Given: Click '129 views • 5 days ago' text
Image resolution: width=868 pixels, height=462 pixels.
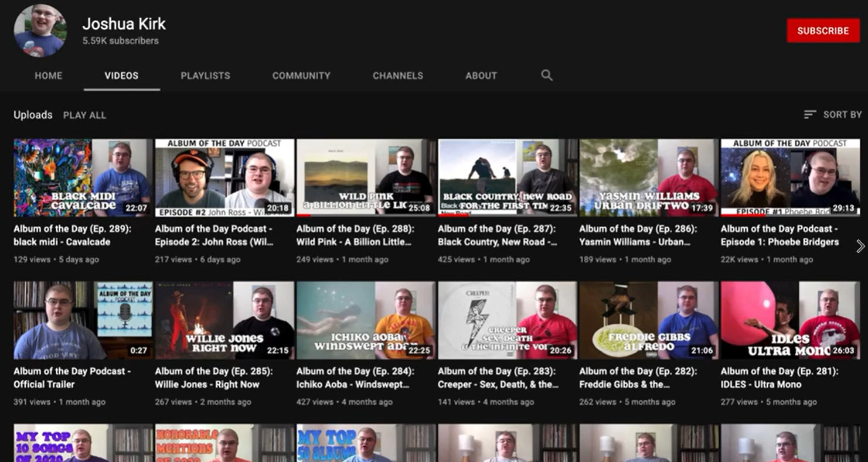Looking at the screenshot, I should 56,259.
